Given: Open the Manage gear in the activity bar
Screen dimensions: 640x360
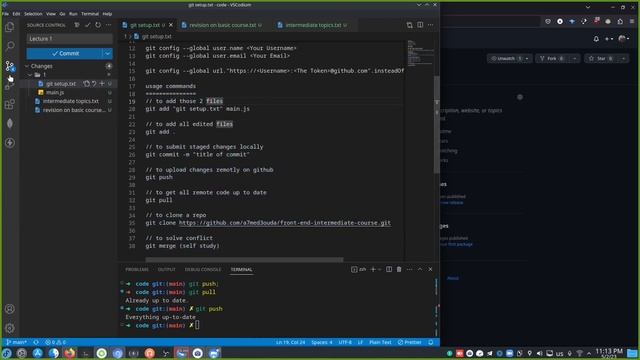Looking at the screenshot, I should pyautogui.click(x=10, y=328).
